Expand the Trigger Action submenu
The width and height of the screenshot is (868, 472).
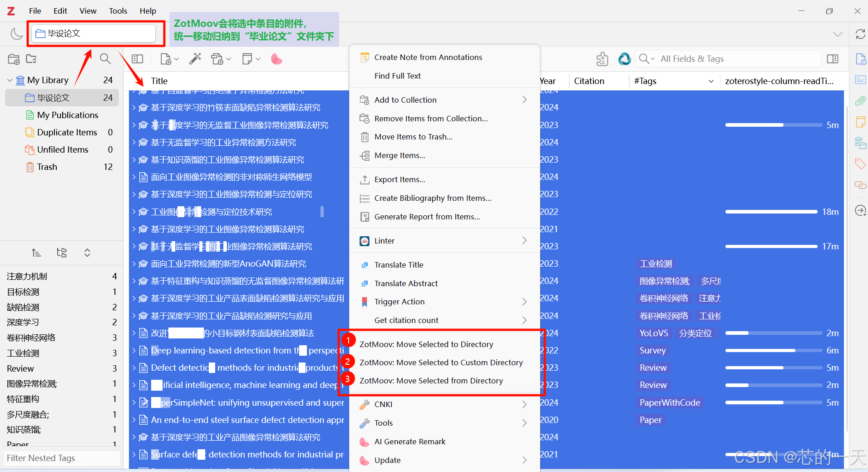click(524, 302)
